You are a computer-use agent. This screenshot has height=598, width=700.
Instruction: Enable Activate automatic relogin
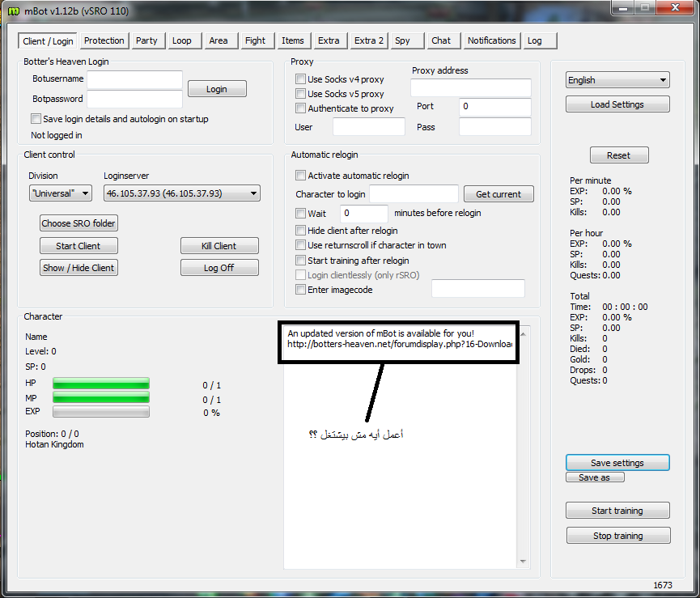(x=300, y=176)
